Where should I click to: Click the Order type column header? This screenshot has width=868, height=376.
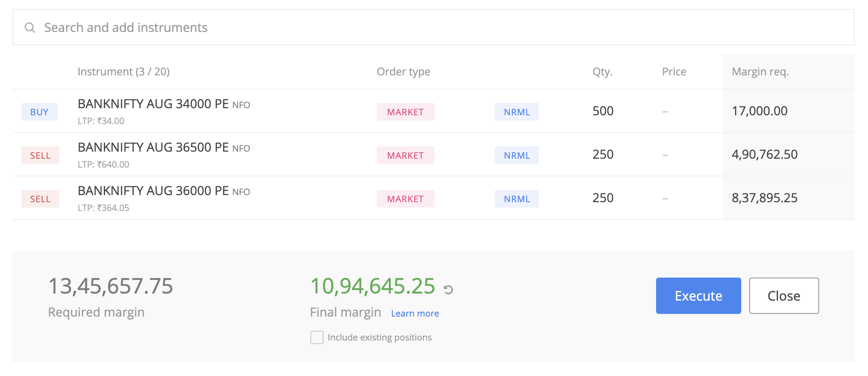point(403,72)
